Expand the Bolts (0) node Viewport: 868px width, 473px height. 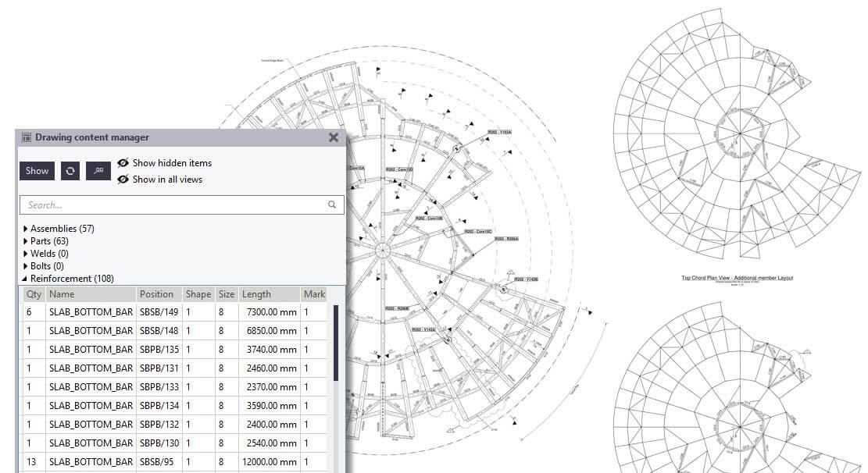[26, 266]
